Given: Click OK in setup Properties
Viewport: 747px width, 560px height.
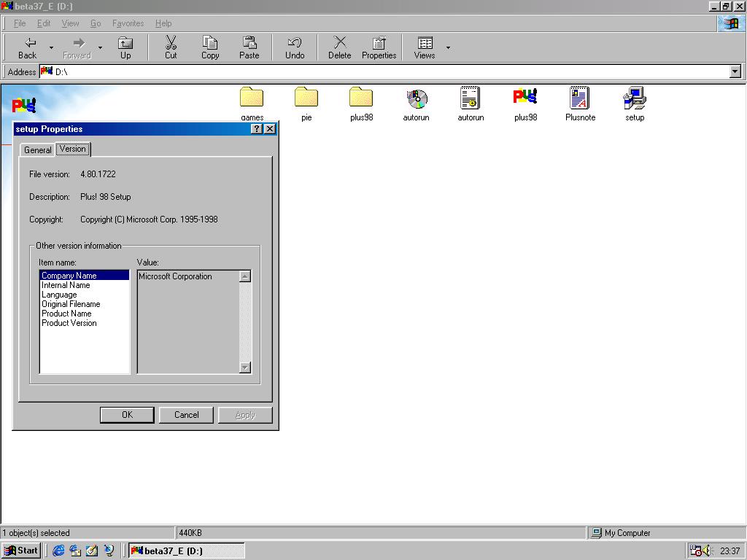Looking at the screenshot, I should point(127,415).
